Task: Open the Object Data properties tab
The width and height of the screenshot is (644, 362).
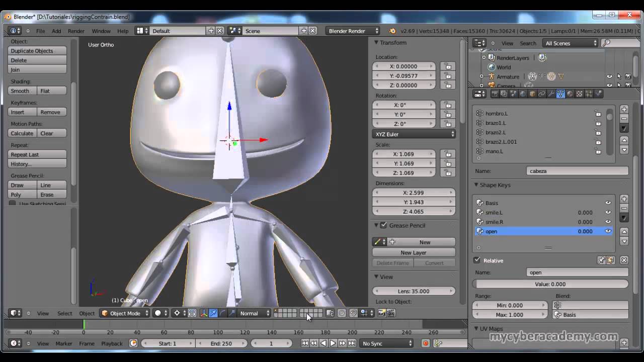Action: pyautogui.click(x=560, y=94)
